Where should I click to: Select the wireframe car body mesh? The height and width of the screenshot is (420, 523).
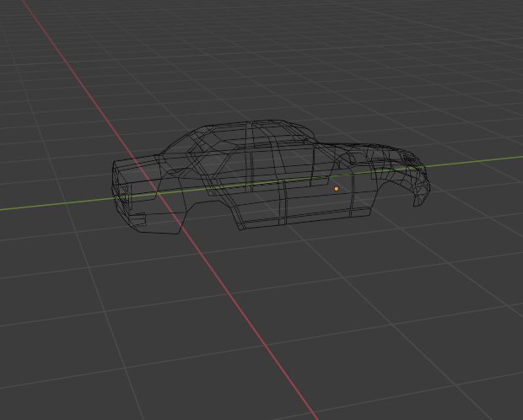270,177
